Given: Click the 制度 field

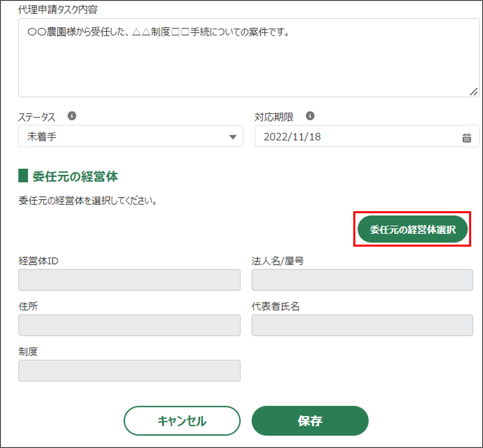Looking at the screenshot, I should tap(129, 370).
